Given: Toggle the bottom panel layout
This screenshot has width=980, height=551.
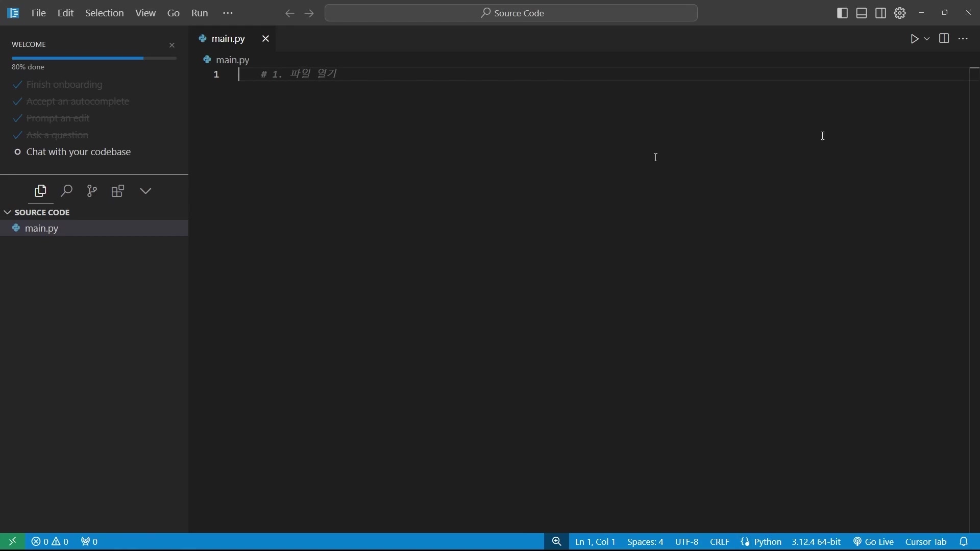Looking at the screenshot, I should [x=862, y=13].
